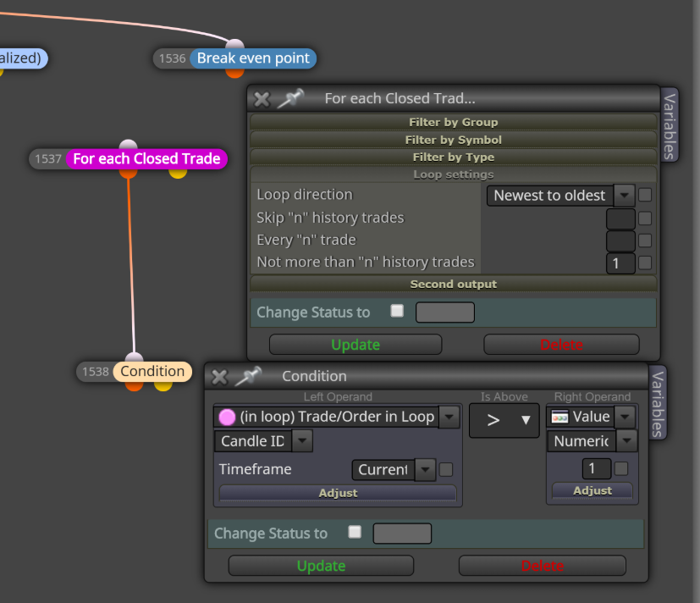The image size is (700, 603).
Task: Click Update in the Condition panel
Action: click(321, 566)
